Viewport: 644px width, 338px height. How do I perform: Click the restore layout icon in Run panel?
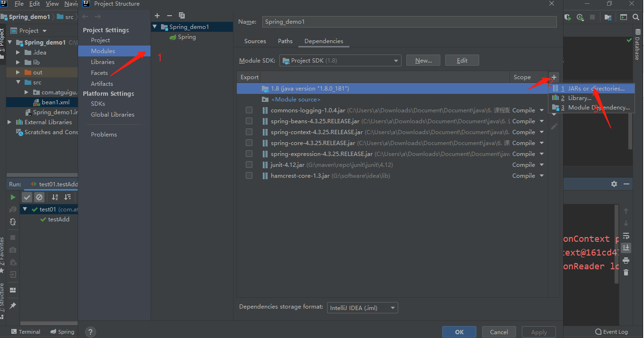pos(13,290)
